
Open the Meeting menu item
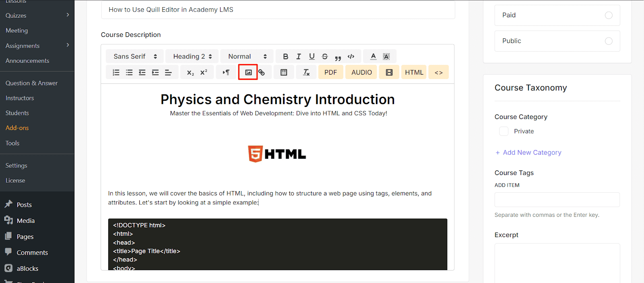17,31
